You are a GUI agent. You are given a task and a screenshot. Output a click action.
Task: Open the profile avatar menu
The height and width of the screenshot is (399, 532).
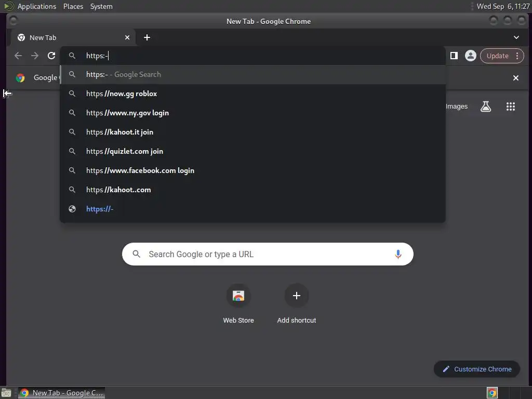tap(470, 56)
